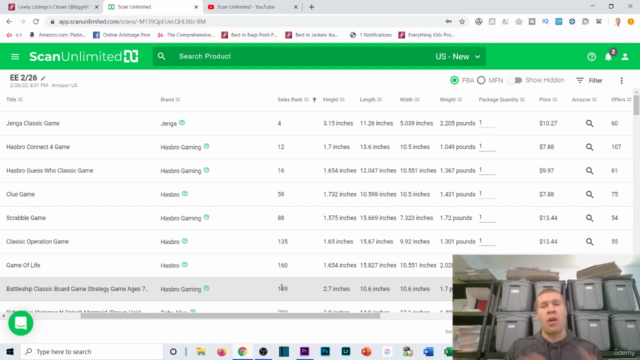Open the notifications bell
Screen dimensions: 640x360
(608, 57)
